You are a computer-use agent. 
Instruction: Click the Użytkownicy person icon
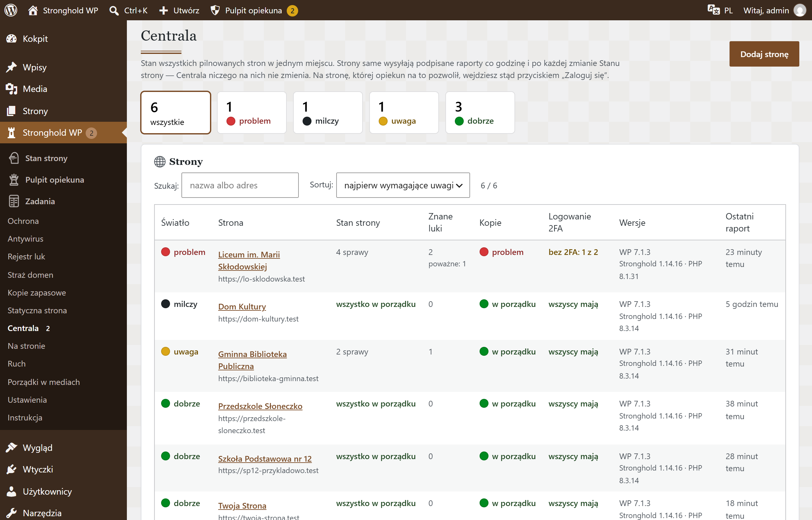click(x=11, y=491)
